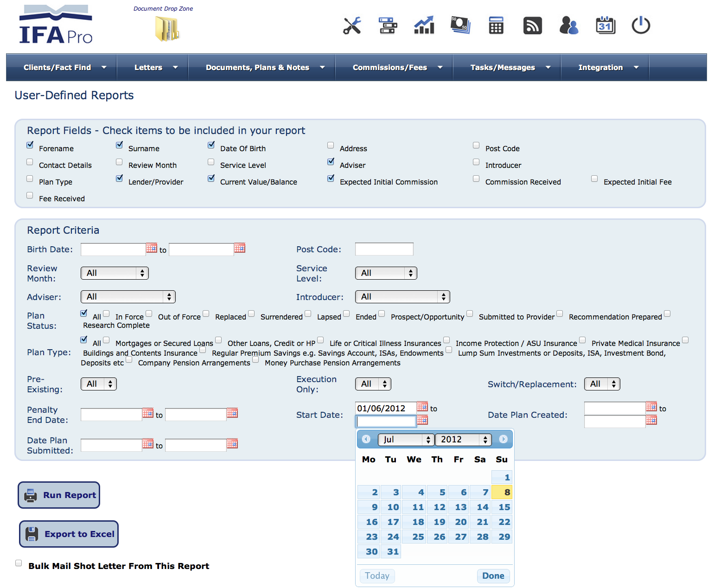This screenshot has height=588, width=714.
Task: Click the Run Report button
Action: (x=59, y=495)
